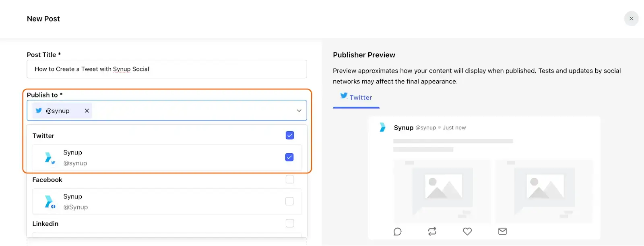Uncheck the Twitter group checkbox
This screenshot has height=246, width=644.
(x=290, y=135)
